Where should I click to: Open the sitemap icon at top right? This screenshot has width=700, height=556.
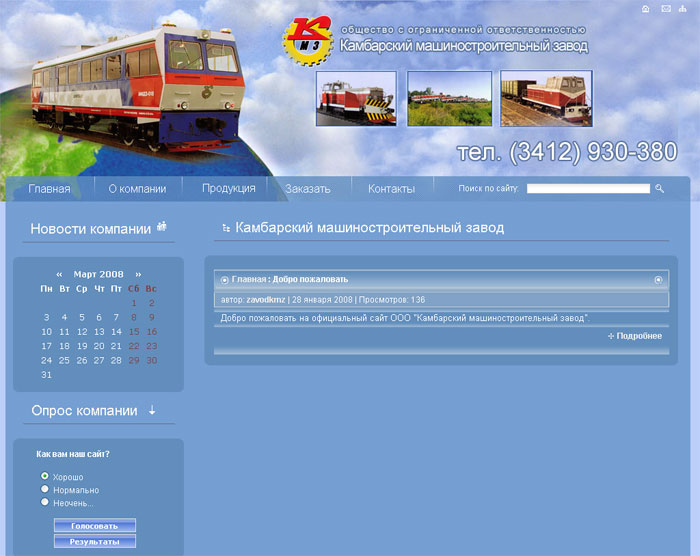683,8
